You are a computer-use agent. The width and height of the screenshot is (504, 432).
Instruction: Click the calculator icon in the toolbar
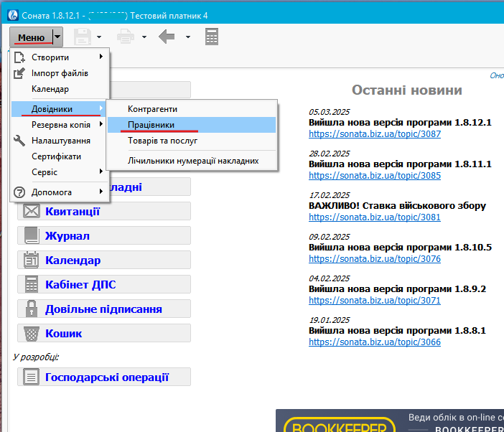[212, 37]
